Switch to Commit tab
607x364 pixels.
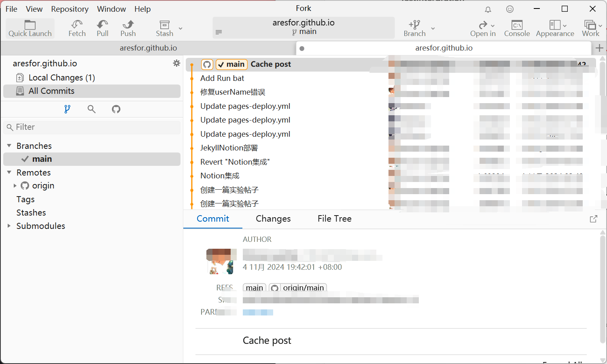[x=213, y=219]
